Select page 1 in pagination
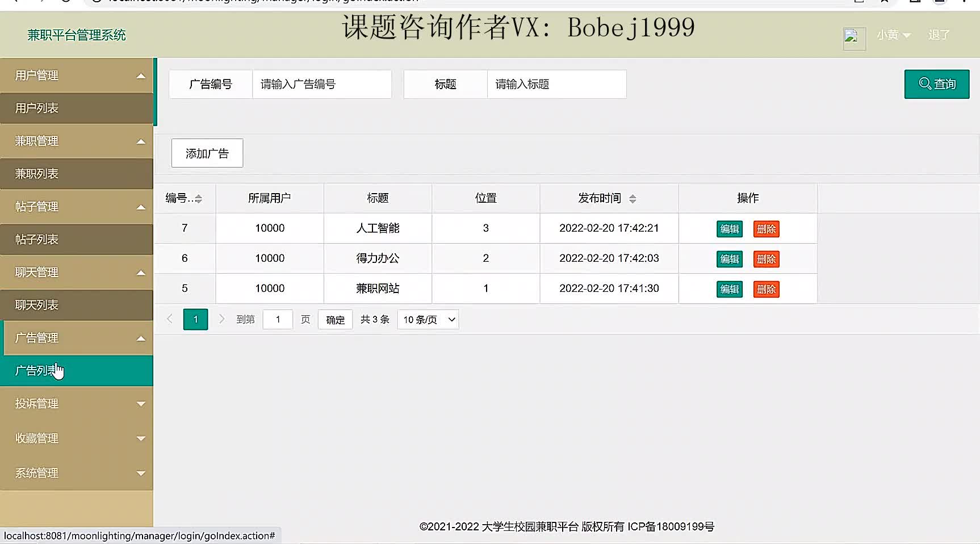The height and width of the screenshot is (544, 980). point(195,320)
